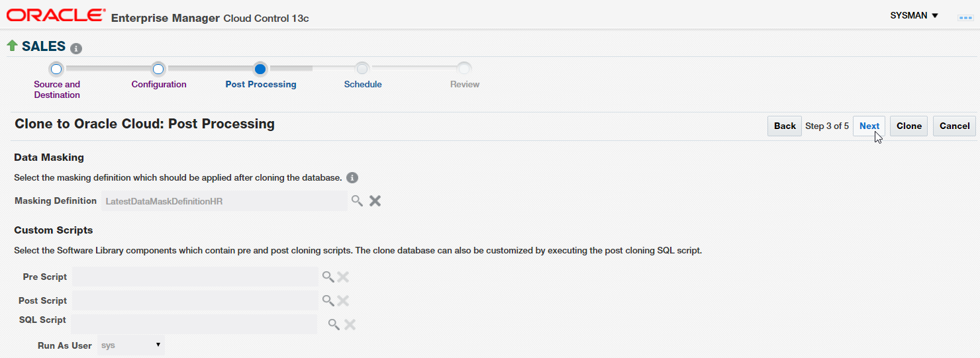Image resolution: width=980 pixels, height=358 pixels.
Task: Click the Back button
Action: [785, 126]
